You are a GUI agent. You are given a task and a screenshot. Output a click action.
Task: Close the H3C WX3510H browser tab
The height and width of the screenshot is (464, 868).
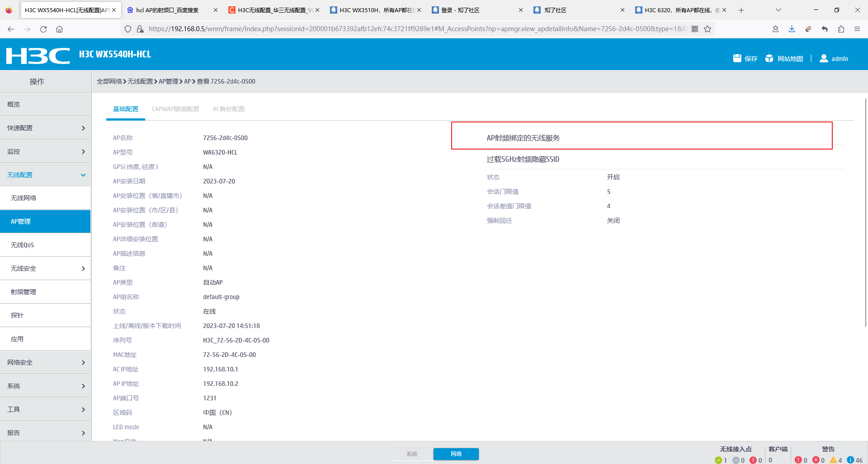[x=419, y=10]
